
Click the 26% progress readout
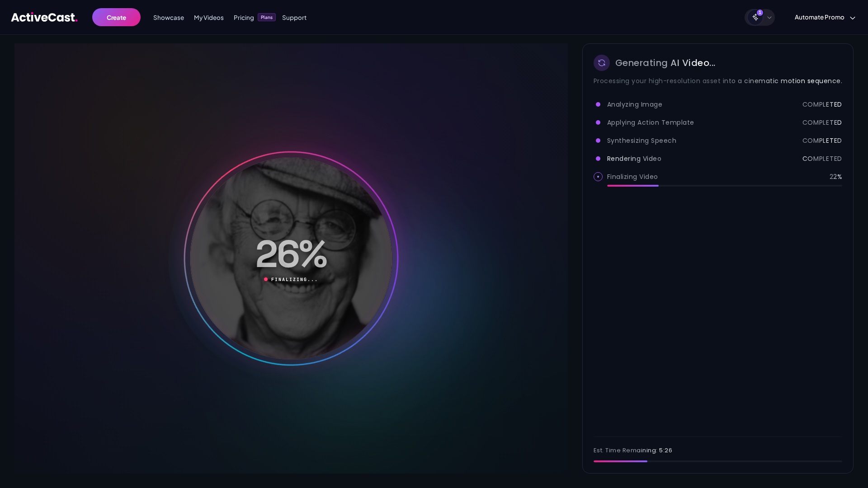[x=292, y=254]
